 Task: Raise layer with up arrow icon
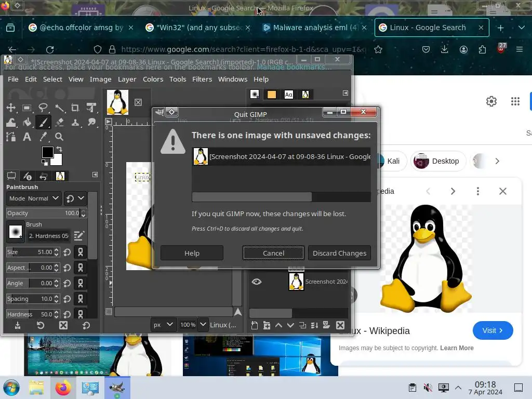point(278,325)
